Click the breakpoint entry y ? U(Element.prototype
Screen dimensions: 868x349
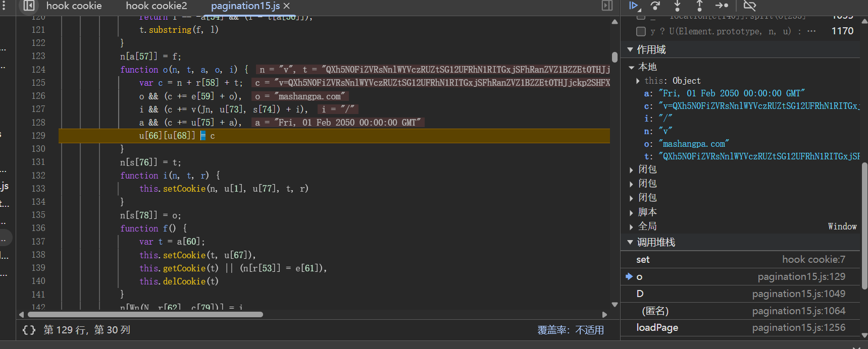(x=733, y=31)
